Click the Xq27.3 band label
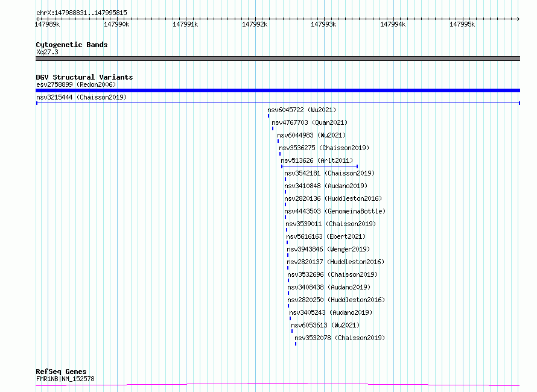The image size is (537, 392). coord(47,52)
